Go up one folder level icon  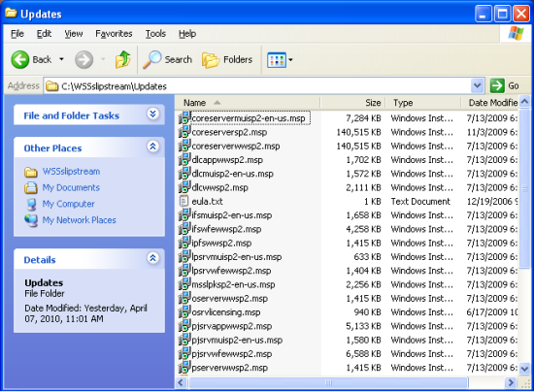click(122, 59)
